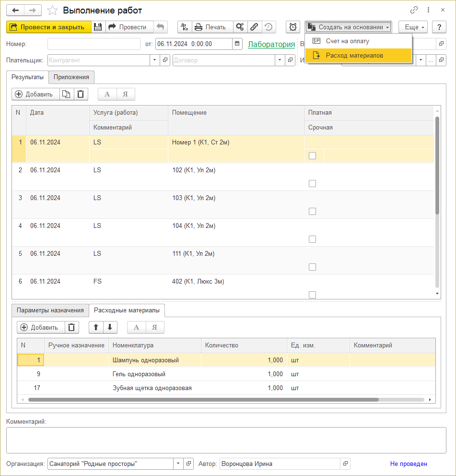Move material row up with arrow
Image resolution: width=456 pixels, height=476 pixels.
(96, 327)
